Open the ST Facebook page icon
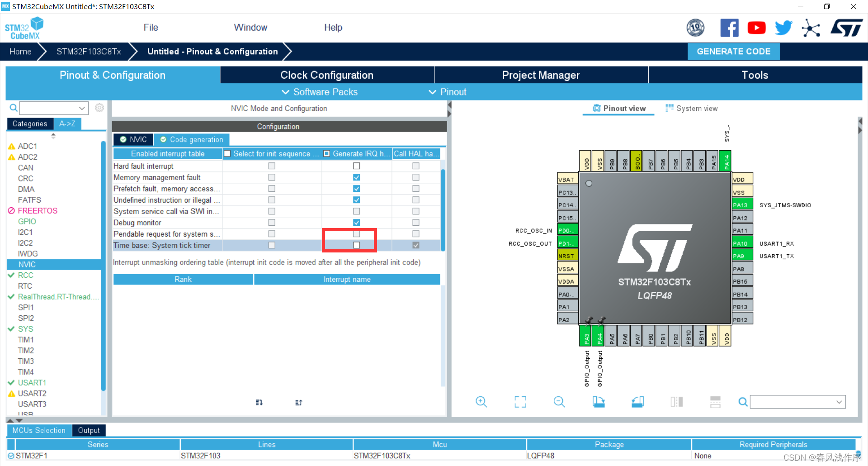Image resolution: width=868 pixels, height=466 pixels. tap(729, 28)
